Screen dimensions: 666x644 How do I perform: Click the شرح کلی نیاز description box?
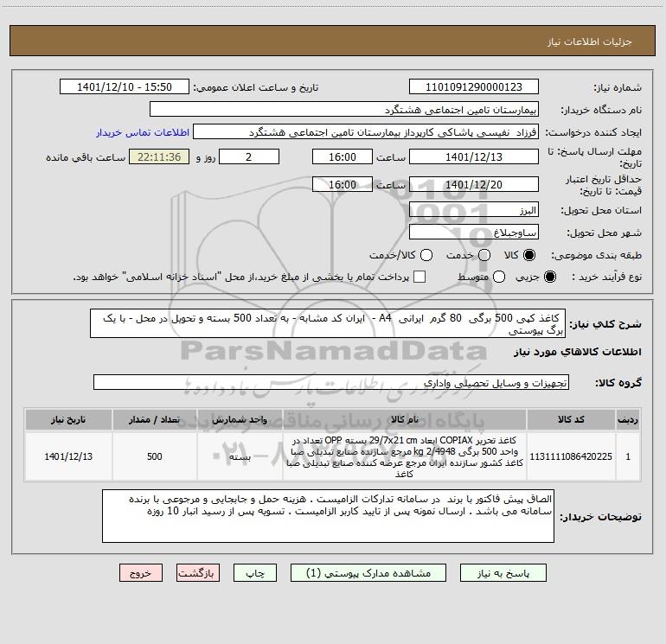[x=328, y=323]
